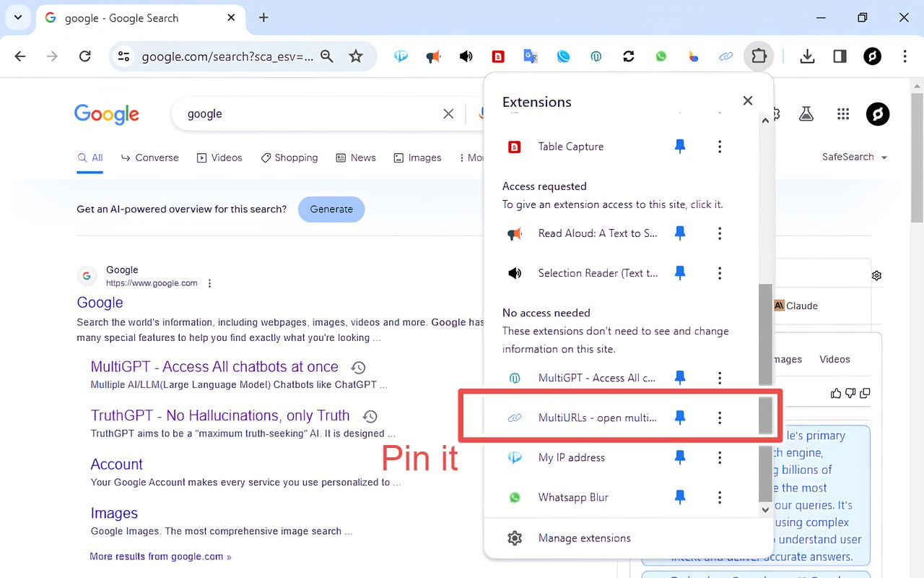Switch to Images search tab
Screen dimensions: 924x578
pos(417,158)
